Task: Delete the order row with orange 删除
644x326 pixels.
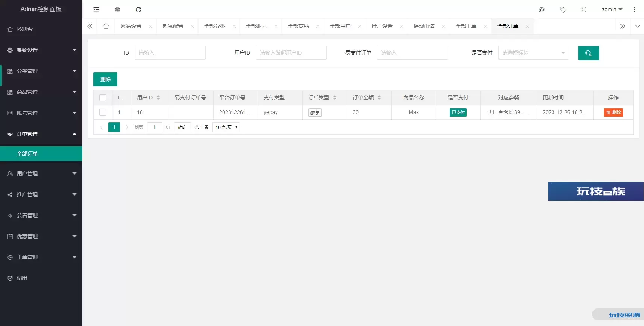Action: [613, 113]
